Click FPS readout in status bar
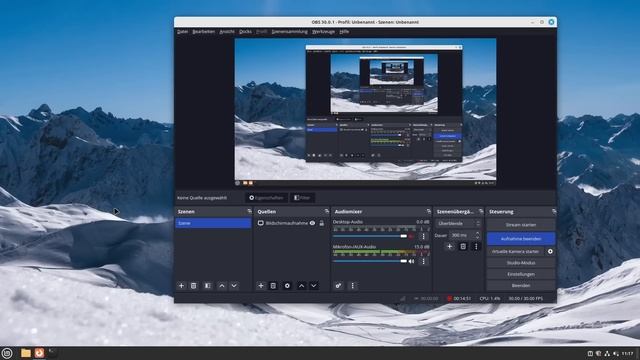The width and height of the screenshot is (640, 360). (x=526, y=299)
